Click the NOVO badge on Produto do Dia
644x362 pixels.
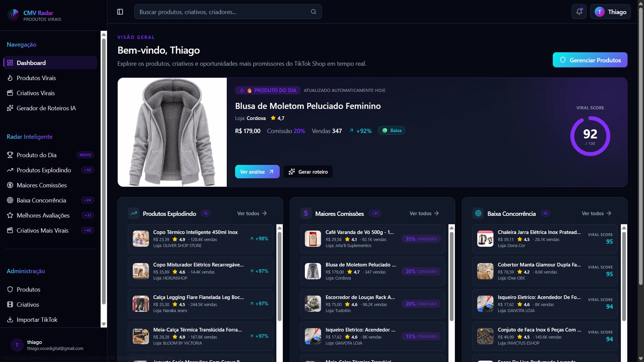85,155
